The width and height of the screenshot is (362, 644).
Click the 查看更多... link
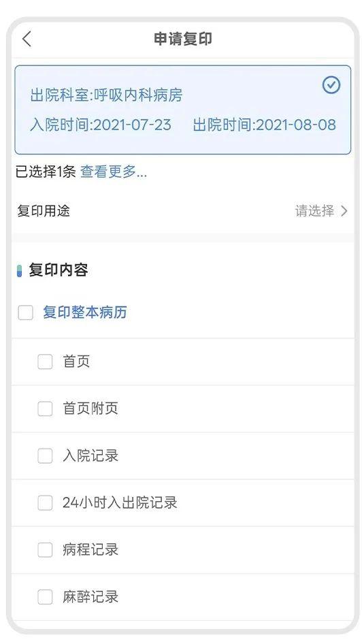[114, 172]
